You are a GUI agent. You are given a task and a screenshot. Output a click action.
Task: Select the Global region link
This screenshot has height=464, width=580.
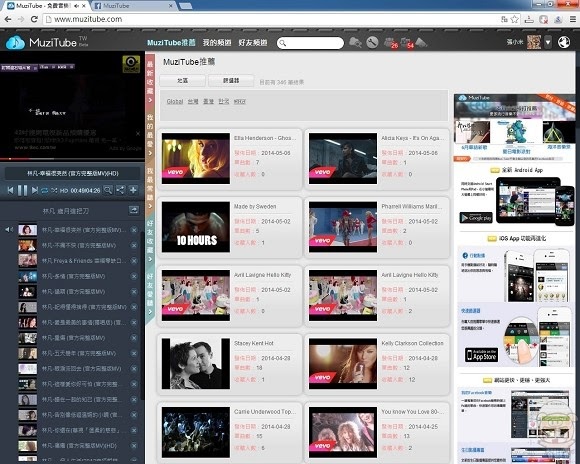pyautogui.click(x=175, y=101)
